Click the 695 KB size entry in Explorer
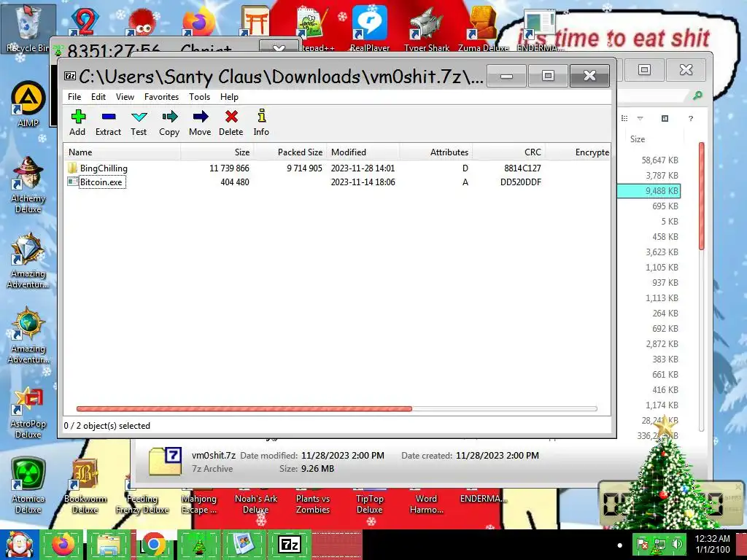The width and height of the screenshot is (747, 560). coord(665,206)
